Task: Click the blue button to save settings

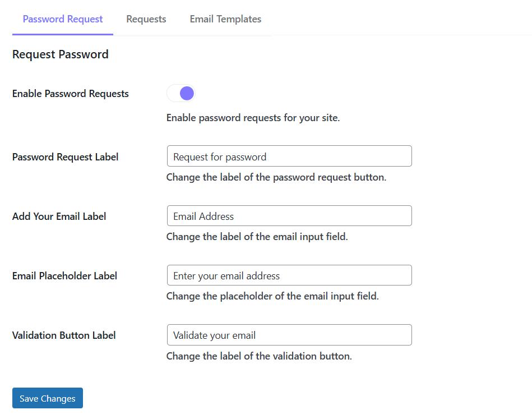Action: pyautogui.click(x=47, y=398)
